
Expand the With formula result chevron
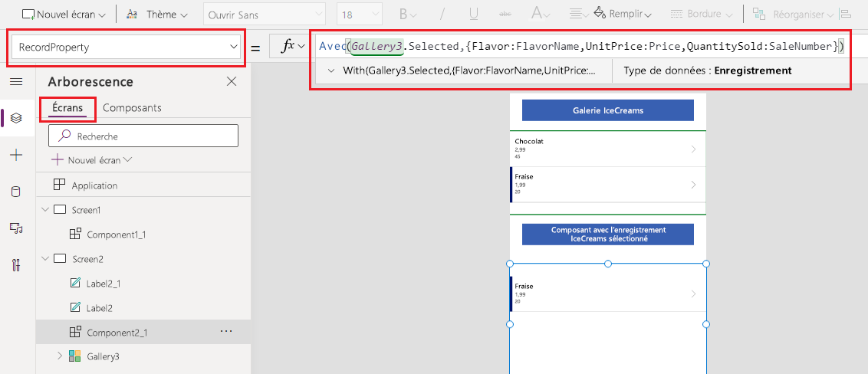pos(330,71)
